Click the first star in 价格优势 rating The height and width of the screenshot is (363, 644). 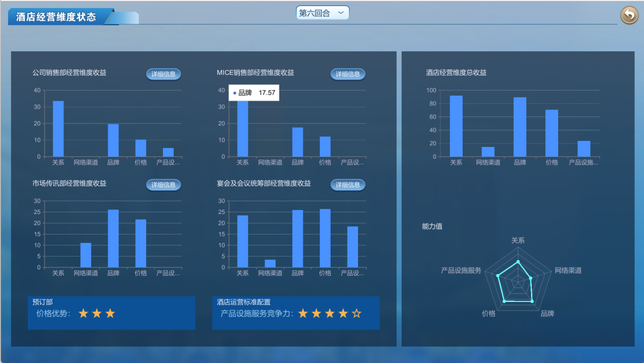tap(83, 313)
